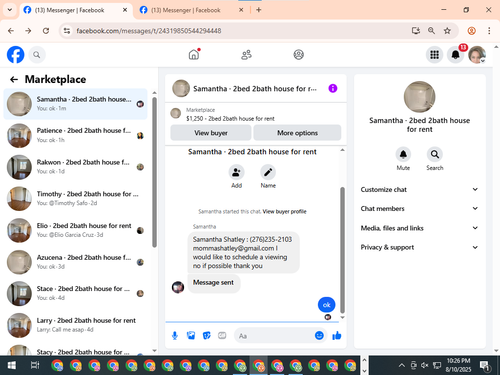Expand the Privacy & support section
Viewport: 500px width, 375px height.
[419, 247]
